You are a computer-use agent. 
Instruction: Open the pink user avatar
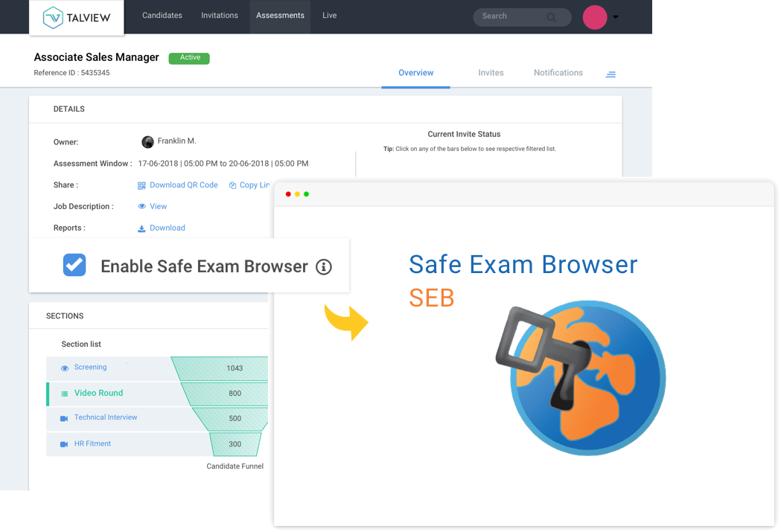point(595,17)
